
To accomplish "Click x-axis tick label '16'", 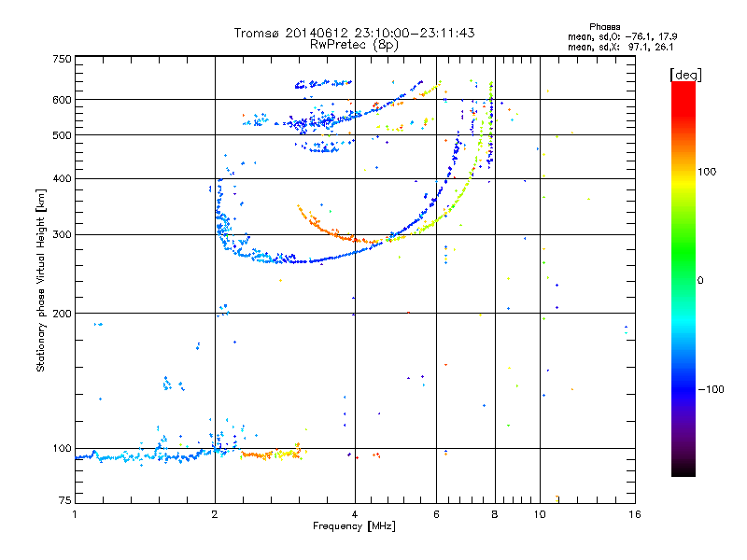I will click(x=635, y=514).
